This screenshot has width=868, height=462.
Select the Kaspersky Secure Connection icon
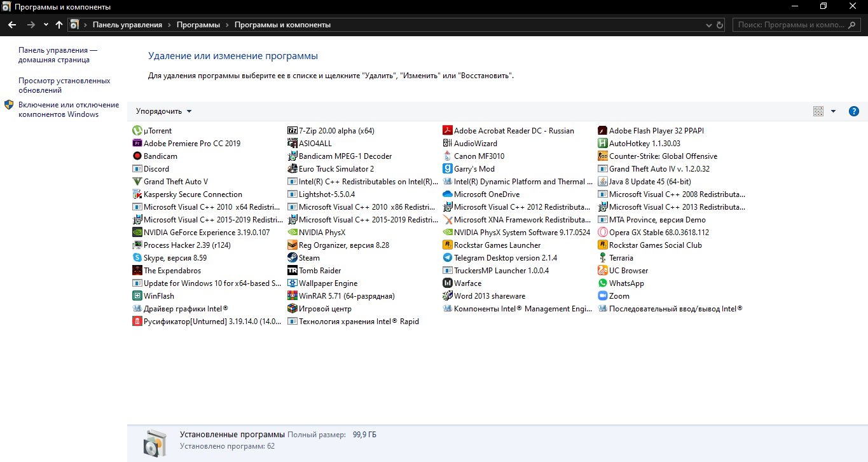[x=137, y=194]
